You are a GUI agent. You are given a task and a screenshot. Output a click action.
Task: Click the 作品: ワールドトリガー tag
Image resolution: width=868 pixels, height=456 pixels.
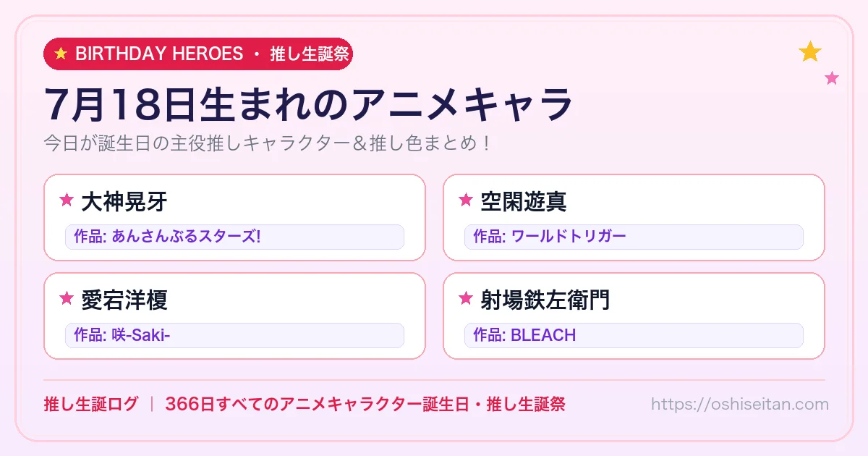pyautogui.click(x=634, y=237)
